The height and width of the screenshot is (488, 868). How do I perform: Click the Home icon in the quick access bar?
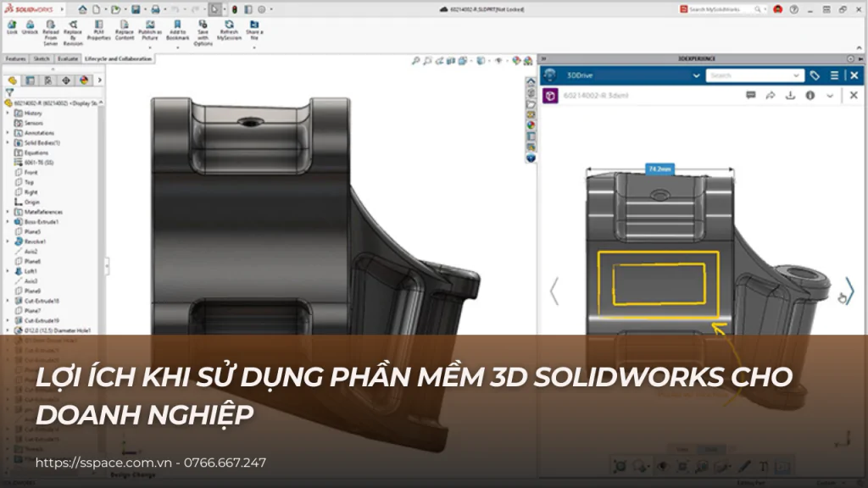tap(82, 9)
